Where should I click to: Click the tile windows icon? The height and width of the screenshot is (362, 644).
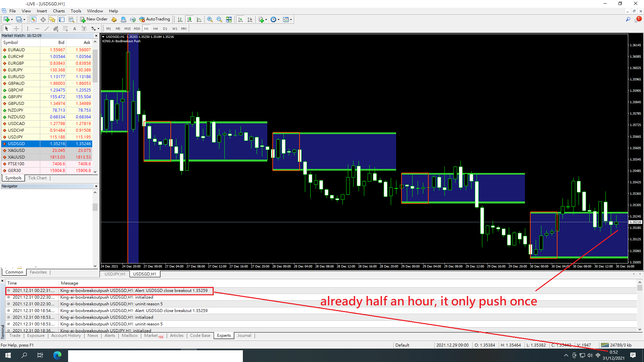pos(229,19)
